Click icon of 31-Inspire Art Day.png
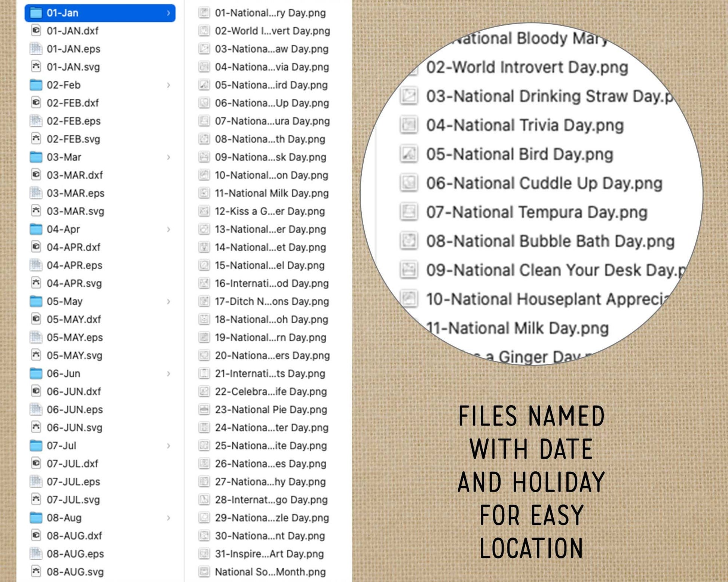 pos(204,554)
